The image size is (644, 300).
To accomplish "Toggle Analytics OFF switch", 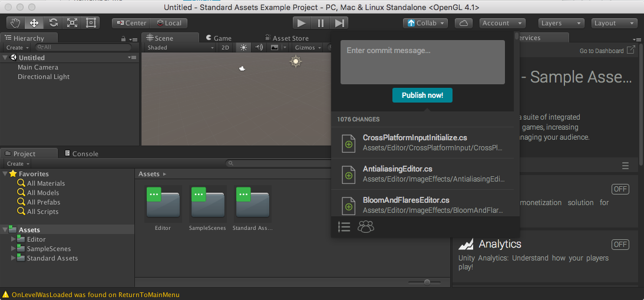I will click(x=620, y=245).
